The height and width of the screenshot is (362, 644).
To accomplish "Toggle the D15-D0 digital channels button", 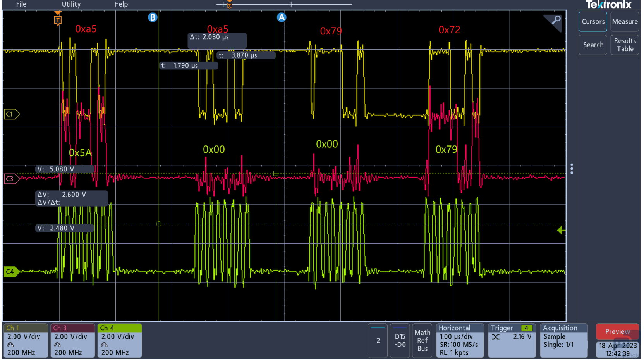I will tap(400, 341).
